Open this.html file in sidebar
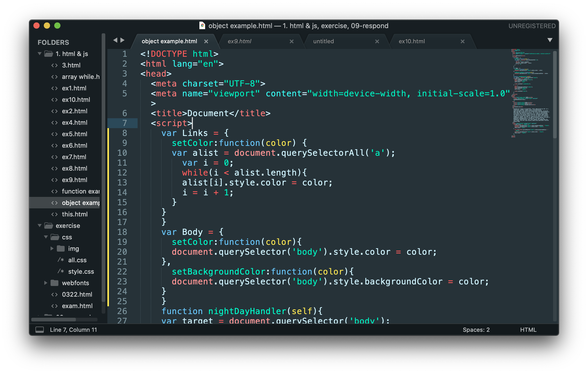Viewport: 588px width, 374px height. (x=75, y=214)
